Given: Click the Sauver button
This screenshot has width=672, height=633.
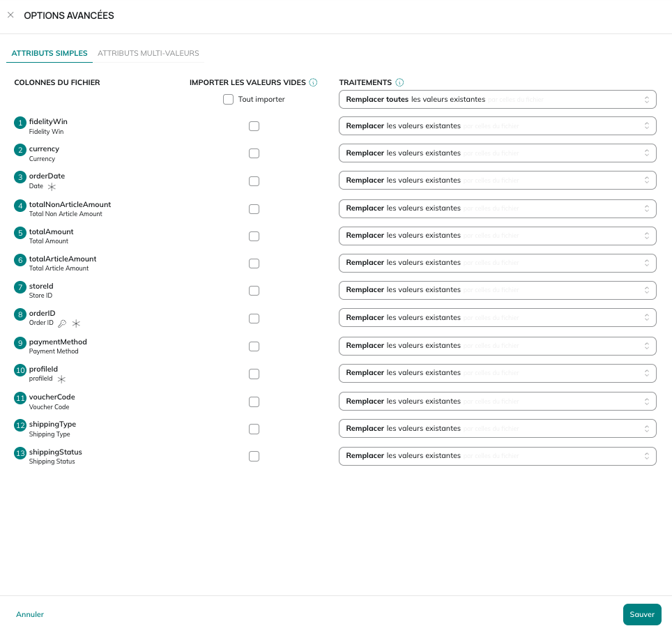Looking at the screenshot, I should tap(642, 614).
